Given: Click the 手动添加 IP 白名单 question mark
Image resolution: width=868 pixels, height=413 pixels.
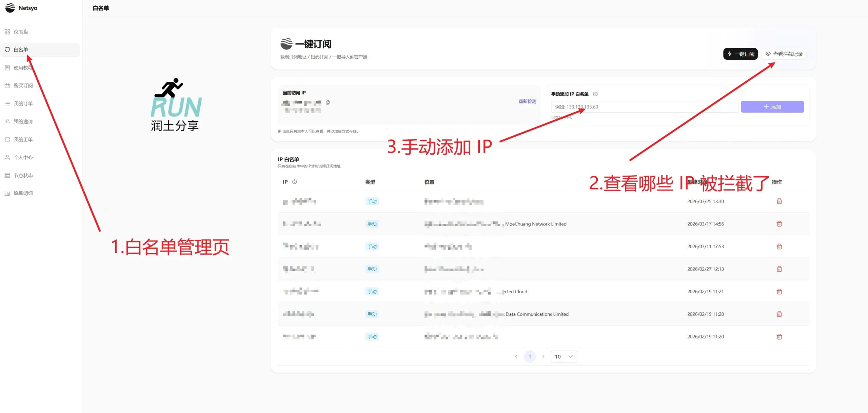Looking at the screenshot, I should click(596, 94).
